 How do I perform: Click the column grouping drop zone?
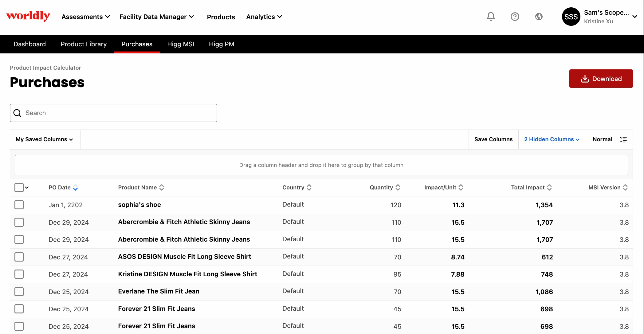click(x=321, y=165)
